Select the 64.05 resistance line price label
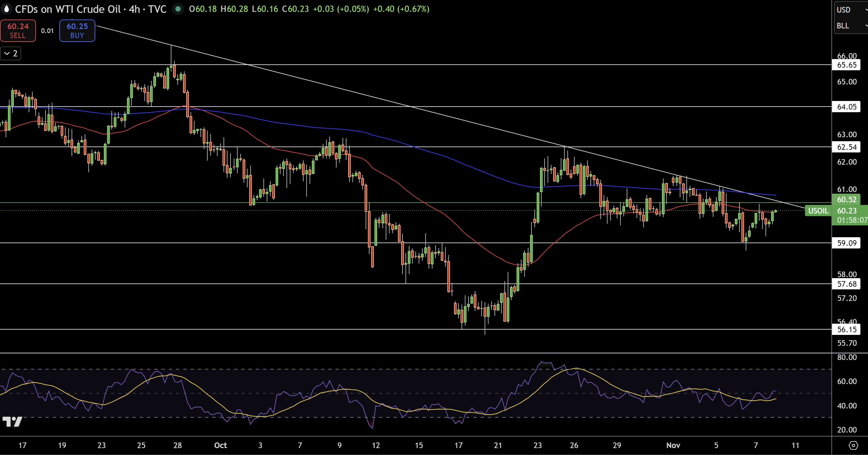This screenshot has height=455, width=868. (x=847, y=107)
